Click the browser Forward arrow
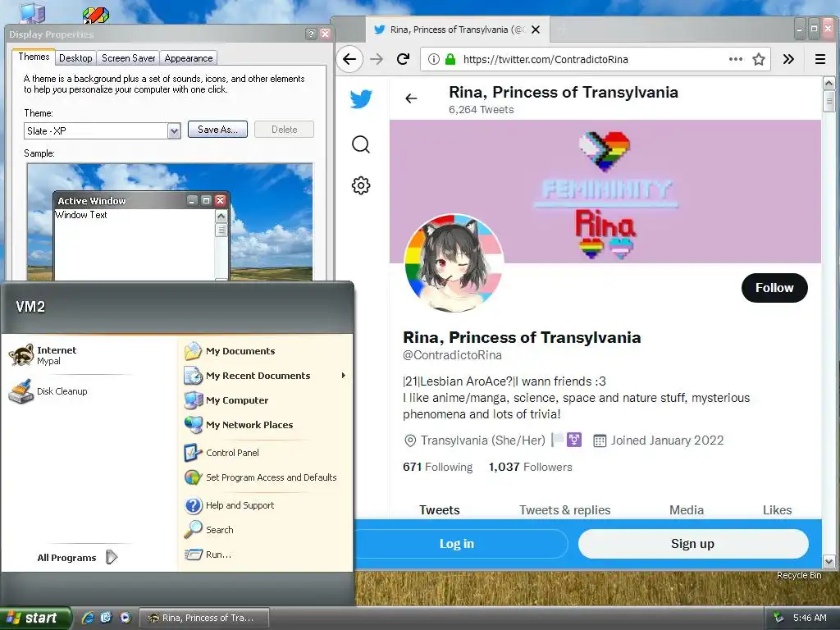 (377, 59)
